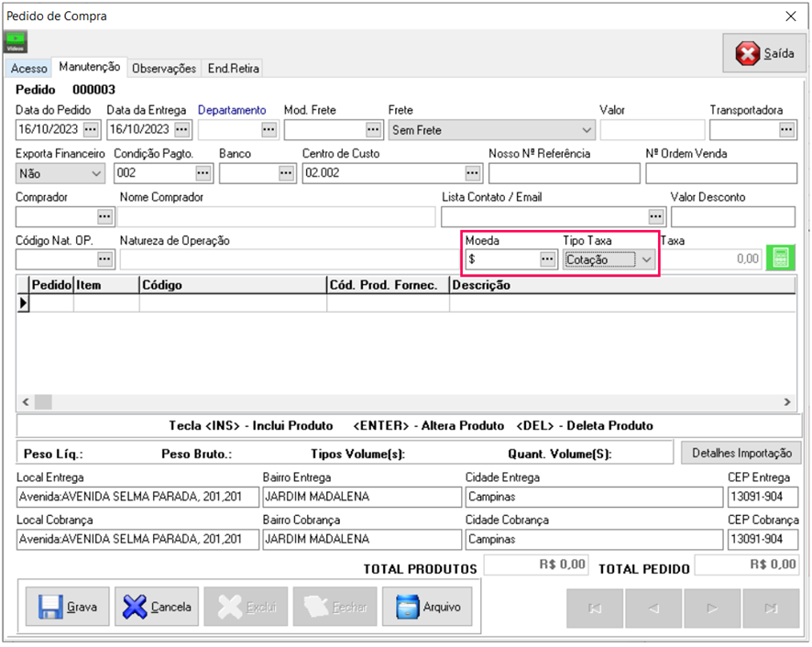Click the Saída exit button
Screen dimensions: 812x647
(764, 54)
